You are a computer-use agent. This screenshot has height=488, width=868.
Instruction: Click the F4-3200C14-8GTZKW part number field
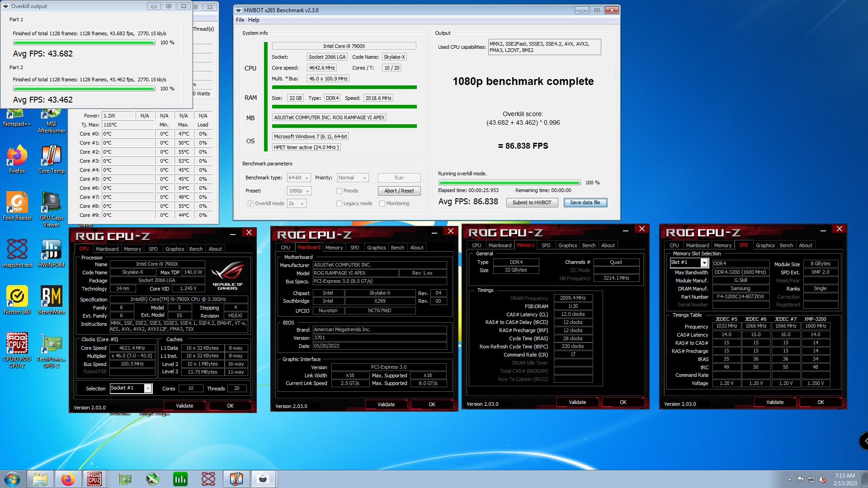pos(741,296)
